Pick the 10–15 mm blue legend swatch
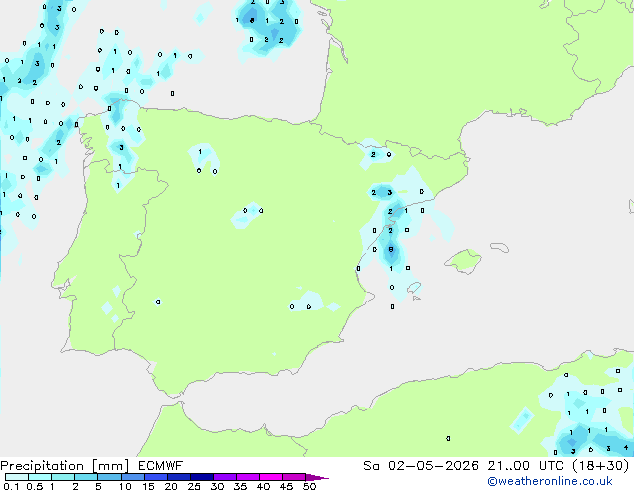The width and height of the screenshot is (634, 490). click(x=132, y=477)
